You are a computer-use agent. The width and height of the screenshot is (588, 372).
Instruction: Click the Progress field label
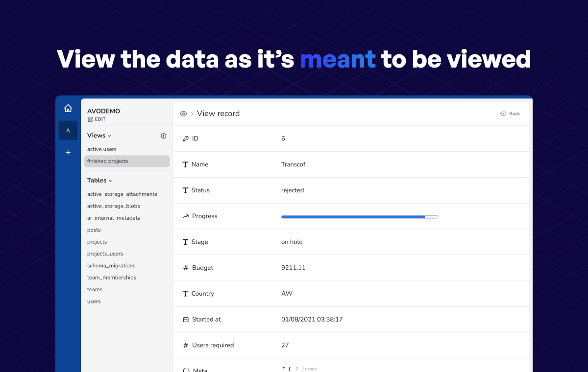tap(205, 216)
